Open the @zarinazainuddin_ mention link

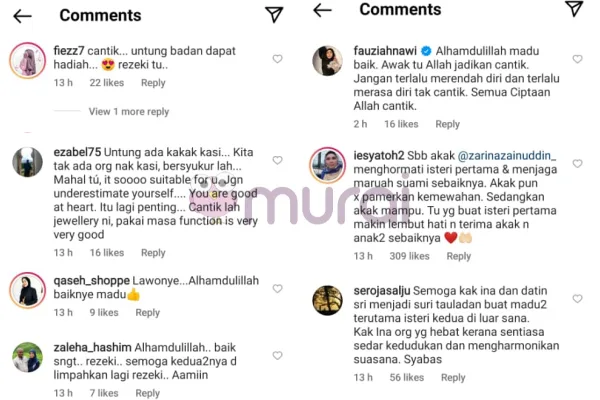[x=507, y=155]
